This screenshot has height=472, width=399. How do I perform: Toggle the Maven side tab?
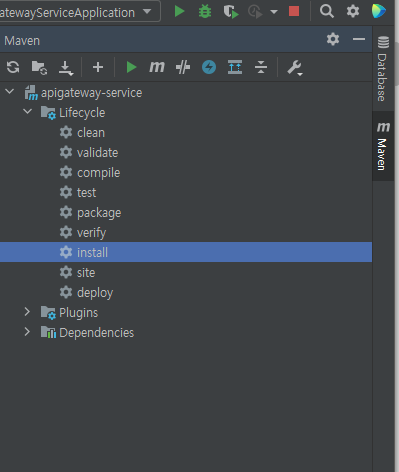[383, 146]
